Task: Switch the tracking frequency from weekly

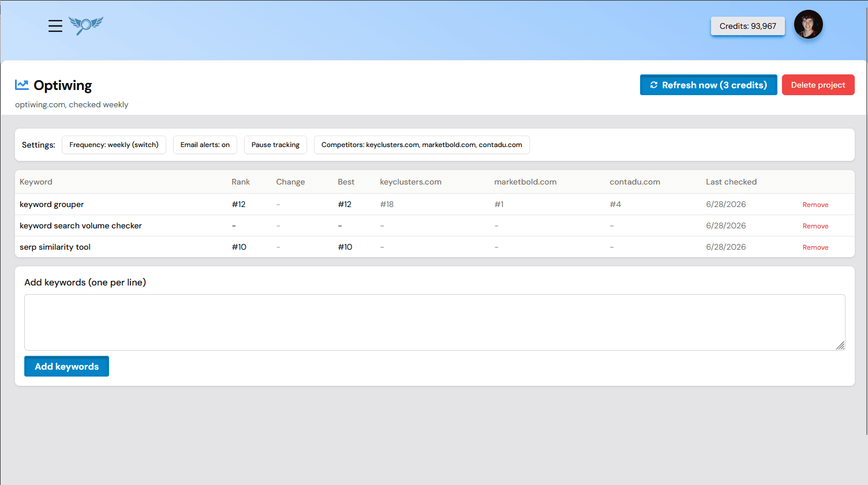Action: 114,145
